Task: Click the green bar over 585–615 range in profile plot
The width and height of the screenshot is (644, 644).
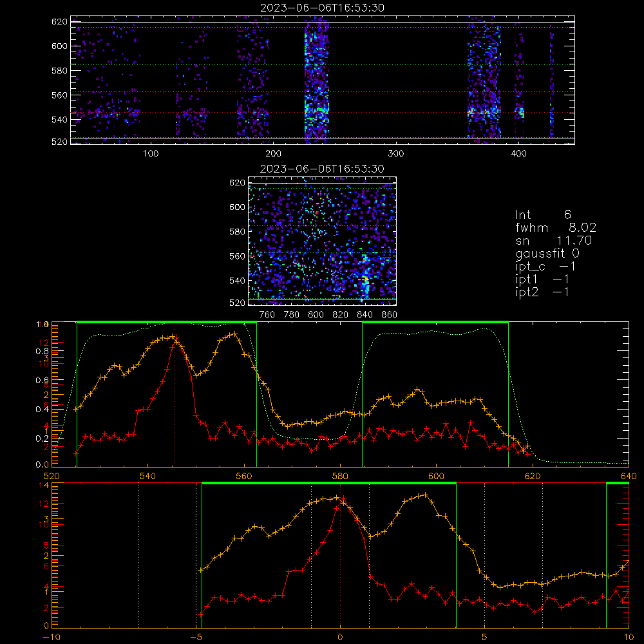Action: [435, 322]
